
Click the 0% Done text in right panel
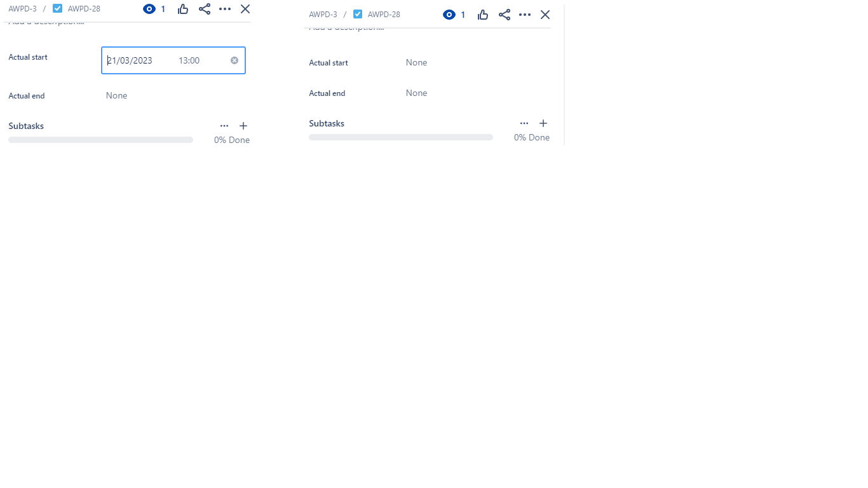532,137
